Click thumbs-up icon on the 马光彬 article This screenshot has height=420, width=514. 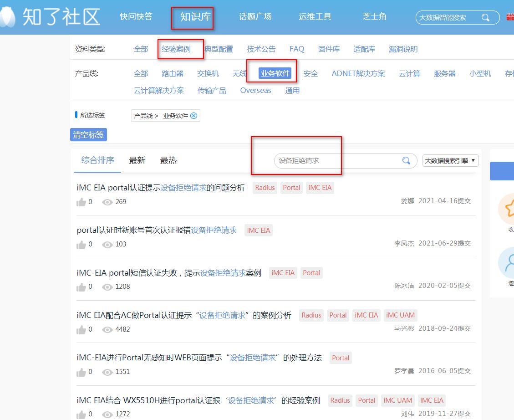pos(81,329)
